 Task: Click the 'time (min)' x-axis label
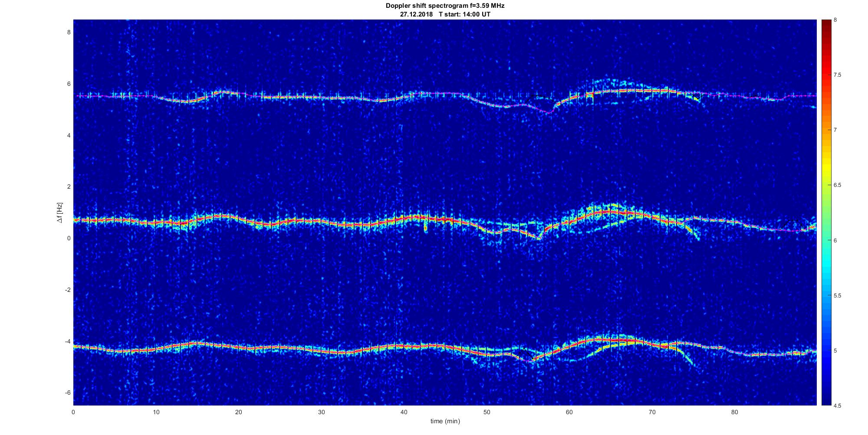[x=445, y=421]
